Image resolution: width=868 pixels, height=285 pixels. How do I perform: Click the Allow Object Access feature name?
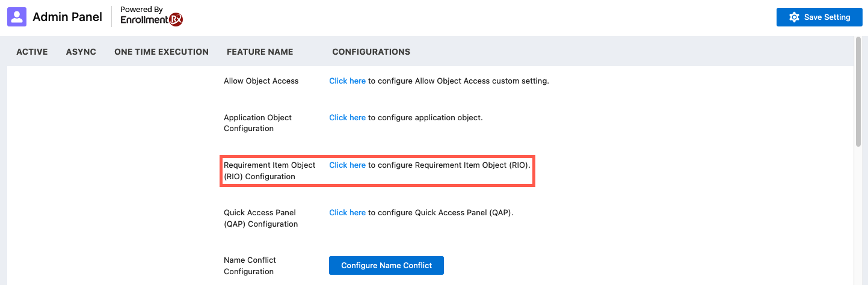coord(261,81)
